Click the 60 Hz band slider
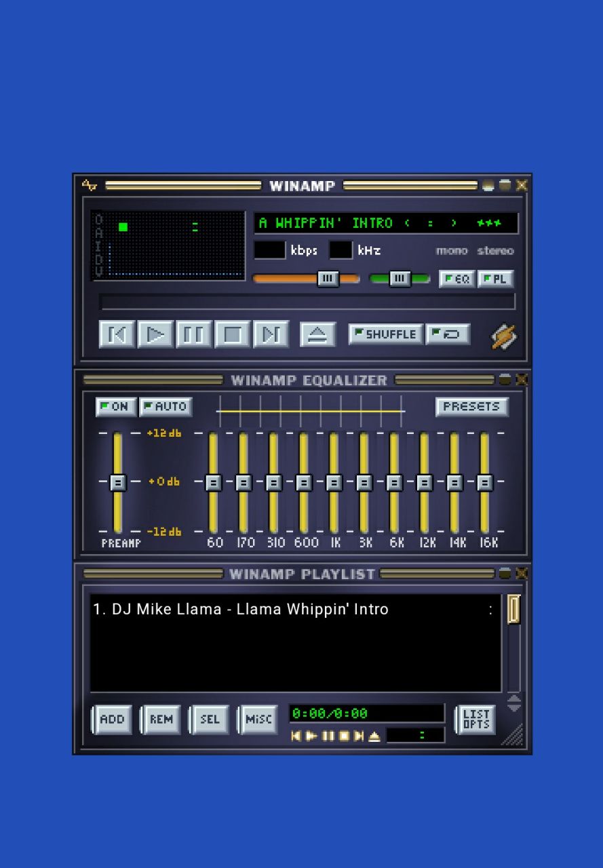This screenshot has height=868, width=603. coord(213,482)
